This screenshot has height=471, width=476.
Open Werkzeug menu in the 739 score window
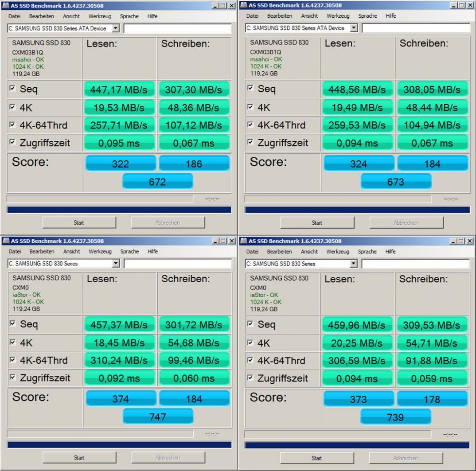338,252
